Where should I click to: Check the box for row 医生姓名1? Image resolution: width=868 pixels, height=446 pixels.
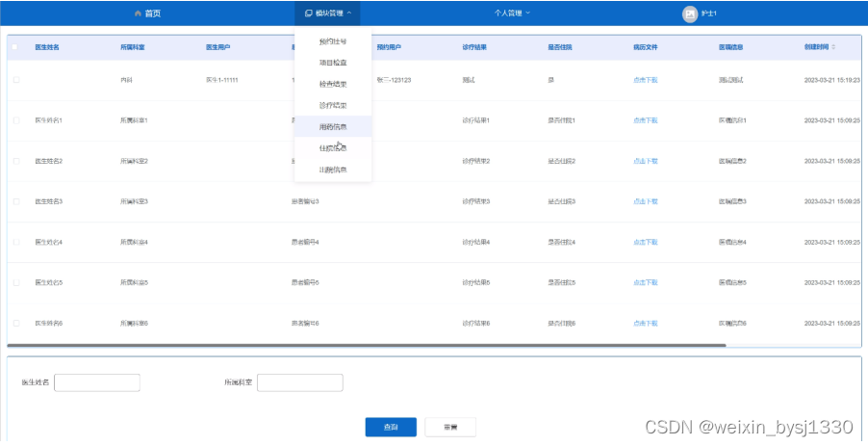[16, 120]
